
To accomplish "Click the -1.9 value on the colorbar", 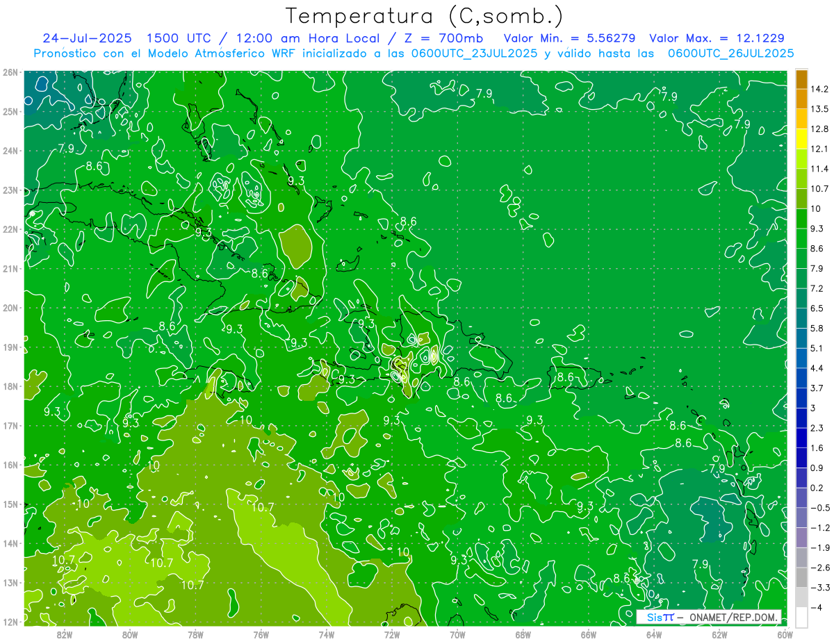I will coord(820,547).
